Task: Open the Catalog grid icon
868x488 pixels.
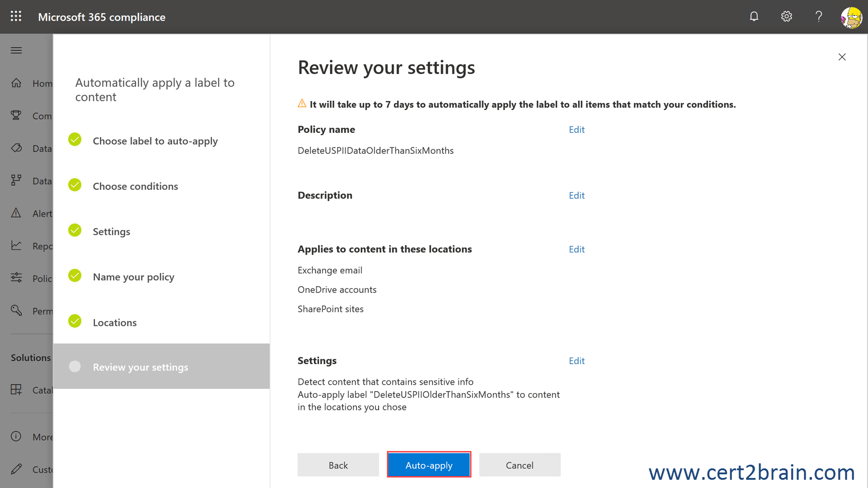Action: (x=16, y=390)
